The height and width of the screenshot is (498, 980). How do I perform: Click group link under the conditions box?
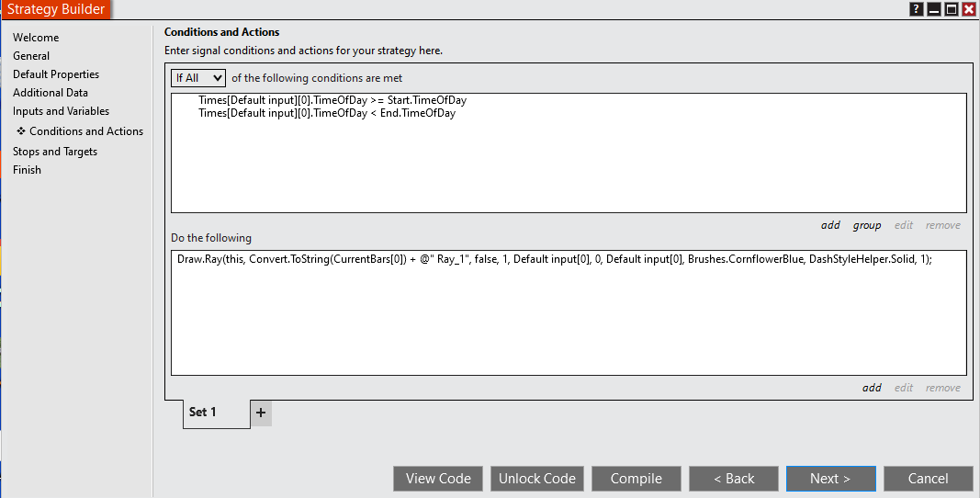point(867,225)
